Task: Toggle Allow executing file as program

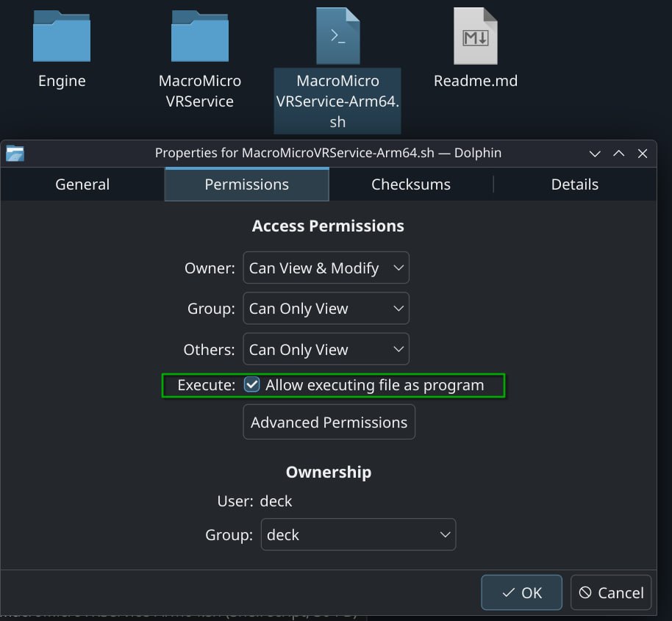Action: [x=252, y=384]
